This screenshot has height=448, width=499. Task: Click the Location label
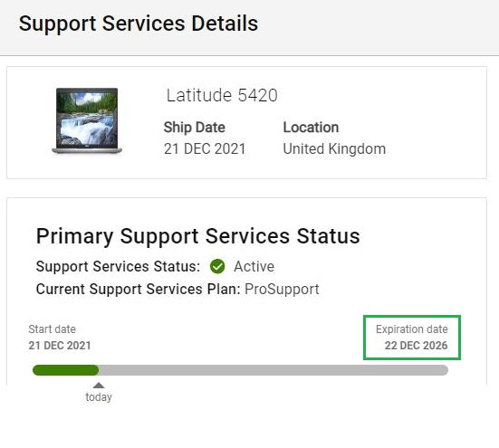pos(311,128)
